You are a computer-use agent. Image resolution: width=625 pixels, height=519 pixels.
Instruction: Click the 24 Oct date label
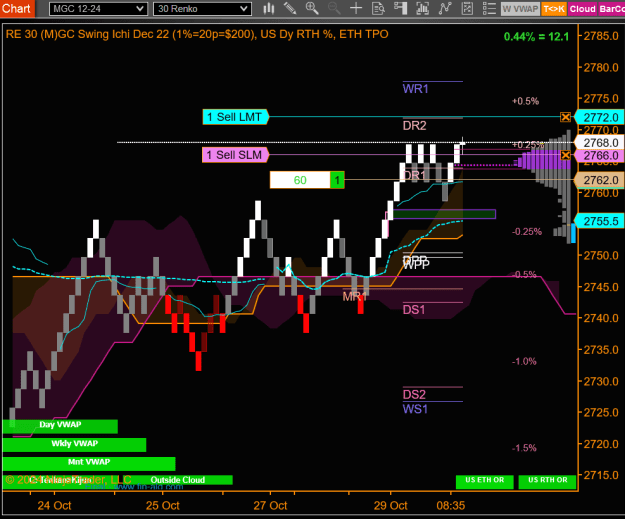[54, 505]
